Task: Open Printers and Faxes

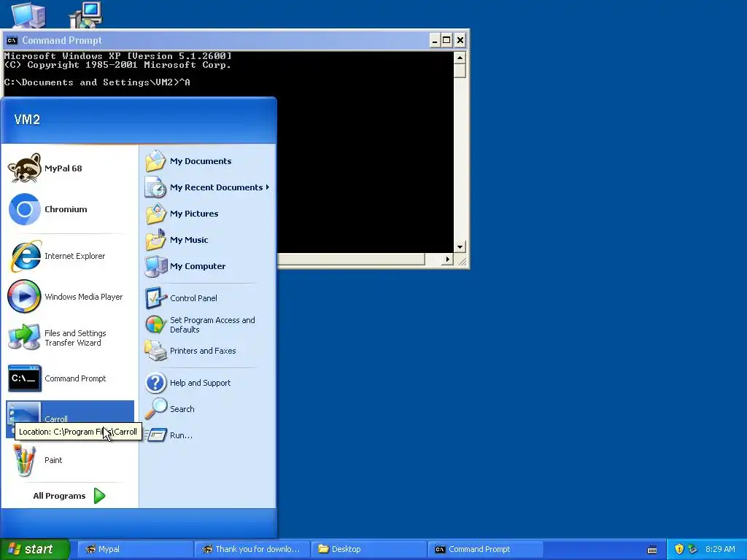Action: 207,351
